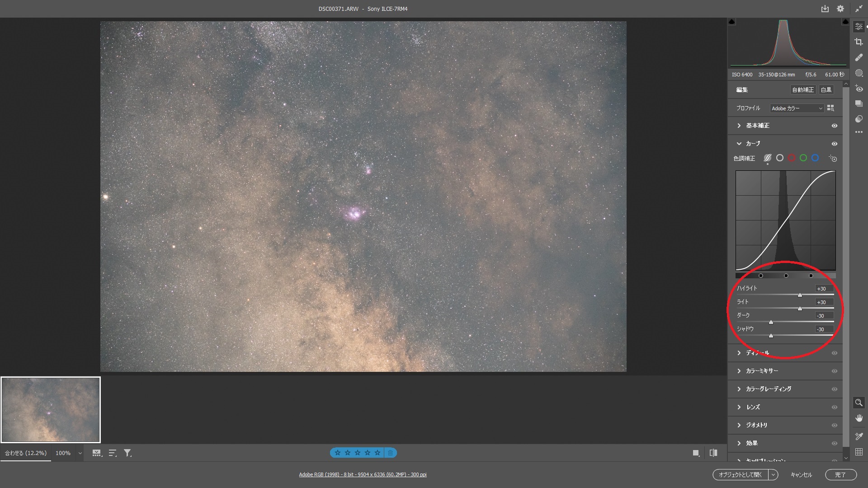Click the ライト slider handle
The width and height of the screenshot is (868, 488).
pyautogui.click(x=800, y=309)
